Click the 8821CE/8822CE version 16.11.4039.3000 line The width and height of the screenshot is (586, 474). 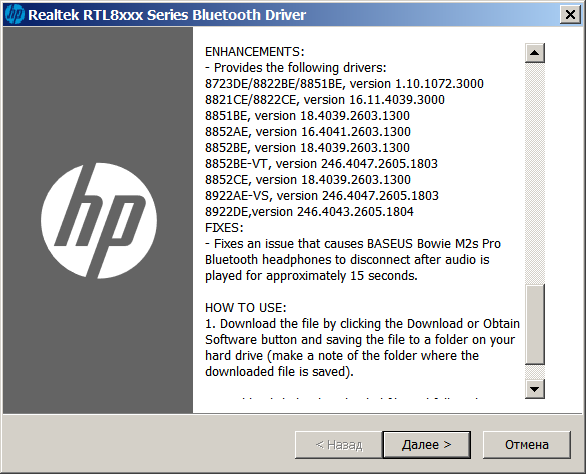325,100
